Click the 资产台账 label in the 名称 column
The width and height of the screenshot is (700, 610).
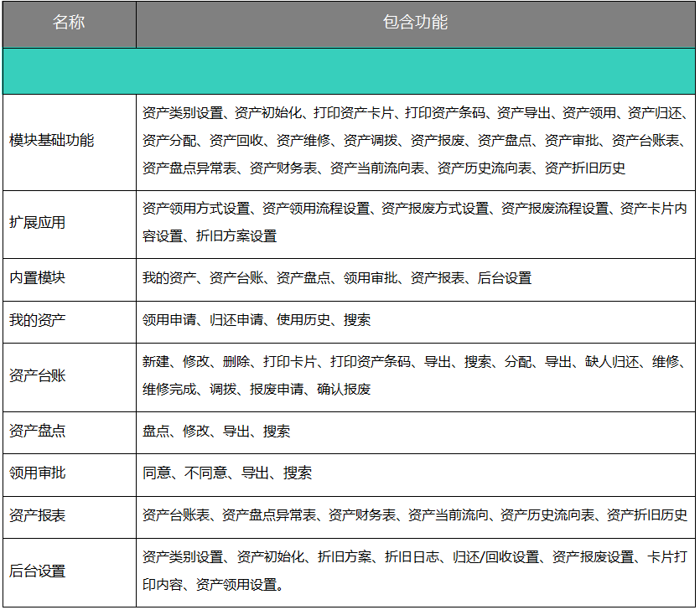coord(37,375)
